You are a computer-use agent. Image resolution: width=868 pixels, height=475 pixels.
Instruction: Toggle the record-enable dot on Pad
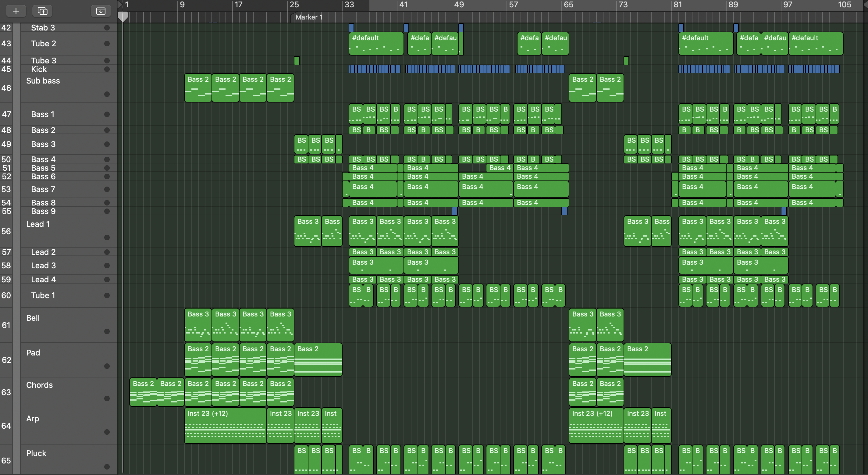pos(107,366)
